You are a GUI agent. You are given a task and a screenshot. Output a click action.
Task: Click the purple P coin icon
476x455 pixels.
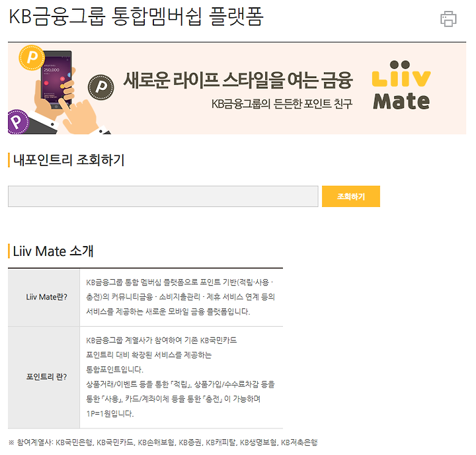(x=18, y=122)
